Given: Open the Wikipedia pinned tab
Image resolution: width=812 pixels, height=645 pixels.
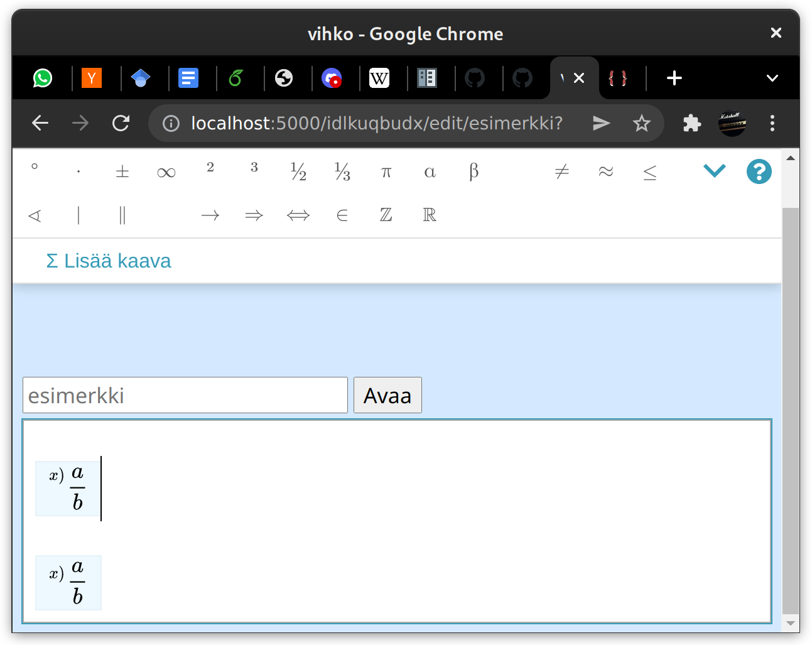Looking at the screenshot, I should pos(379,78).
